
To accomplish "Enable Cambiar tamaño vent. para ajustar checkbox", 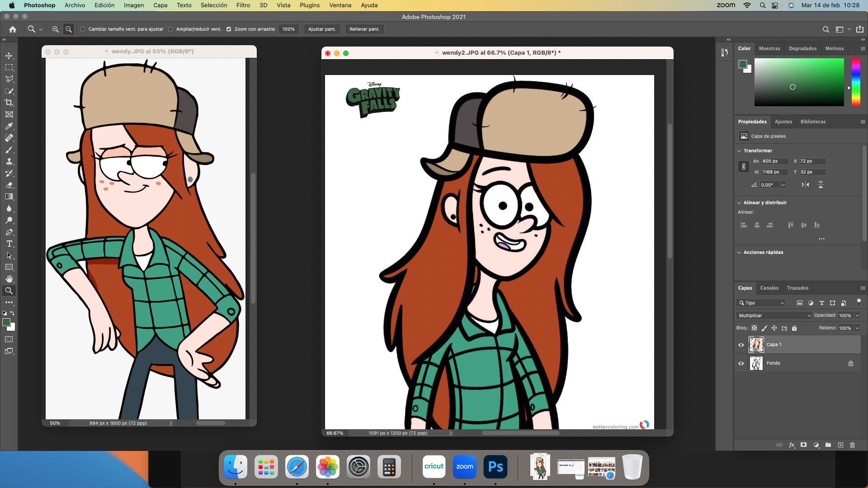I will [83, 29].
